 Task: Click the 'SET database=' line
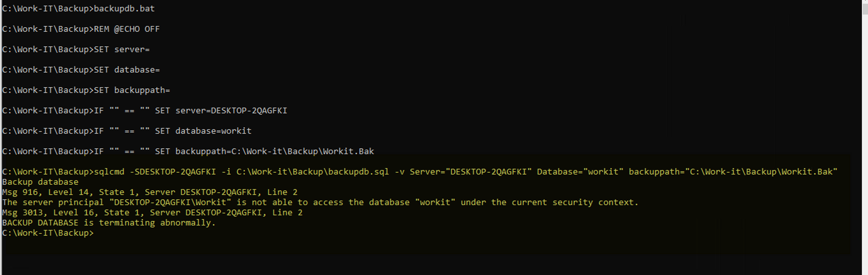click(x=127, y=70)
